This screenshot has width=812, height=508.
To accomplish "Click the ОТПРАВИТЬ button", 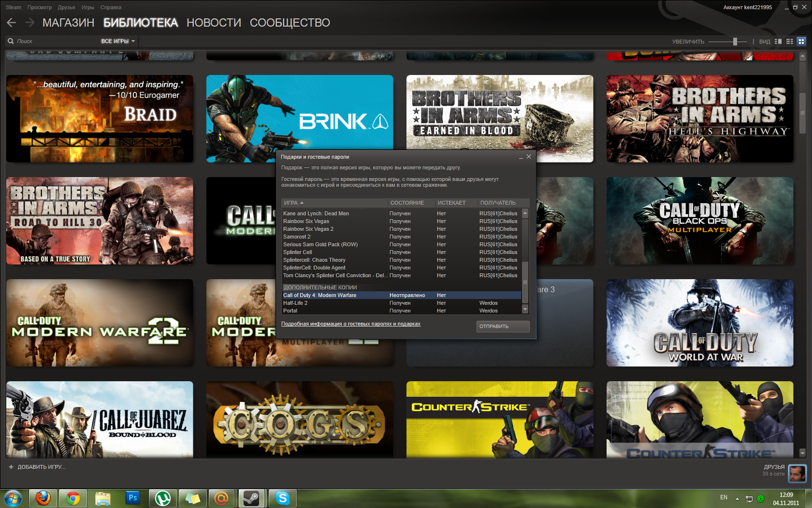I will click(x=503, y=327).
